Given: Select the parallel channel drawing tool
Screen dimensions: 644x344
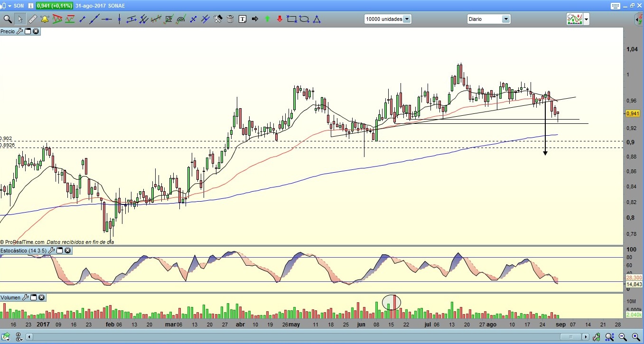Looking at the screenshot, I should 131,19.
